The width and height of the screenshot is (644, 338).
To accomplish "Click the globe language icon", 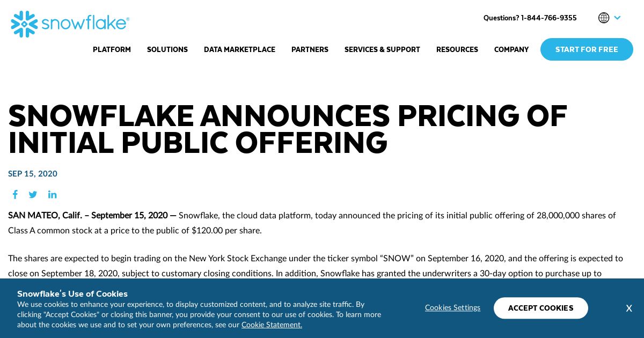I will (x=604, y=18).
